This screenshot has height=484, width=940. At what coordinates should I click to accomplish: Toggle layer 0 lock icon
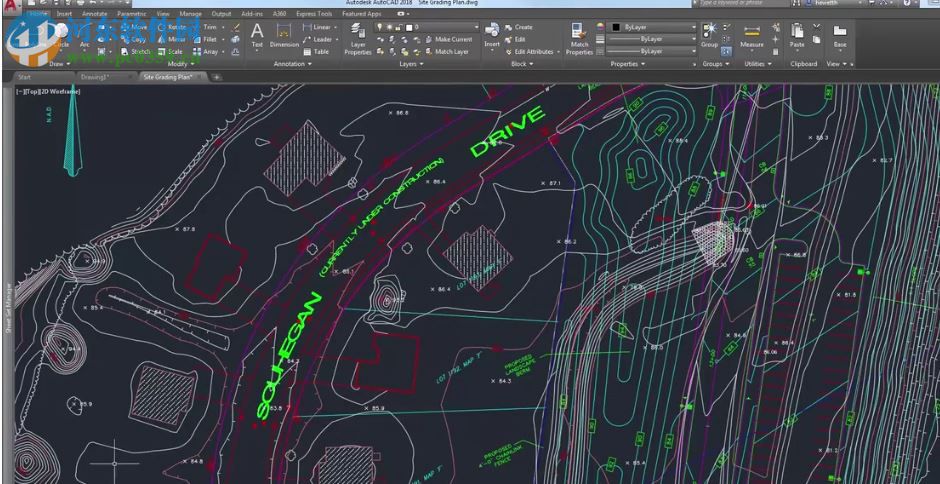(x=399, y=27)
